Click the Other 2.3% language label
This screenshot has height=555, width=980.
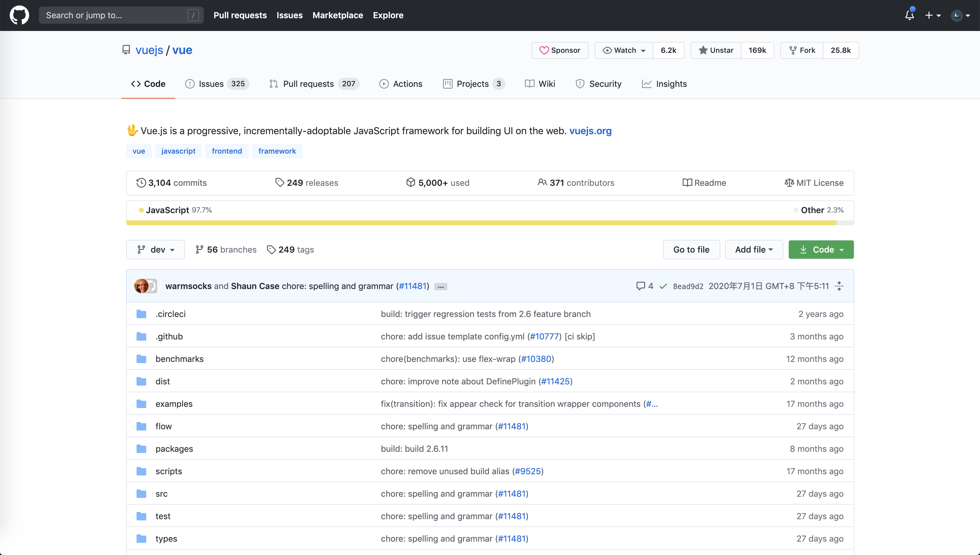click(819, 210)
